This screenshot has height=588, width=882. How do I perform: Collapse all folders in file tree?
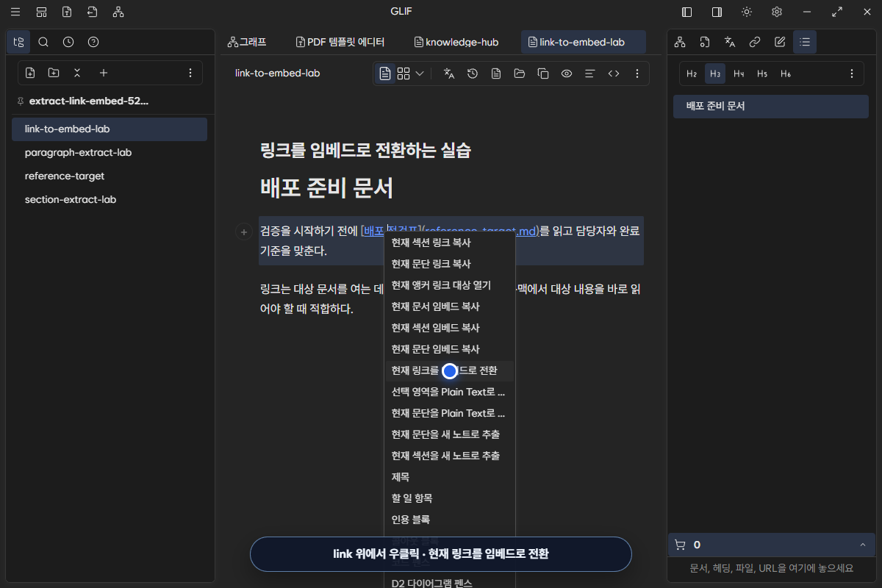[77, 73]
